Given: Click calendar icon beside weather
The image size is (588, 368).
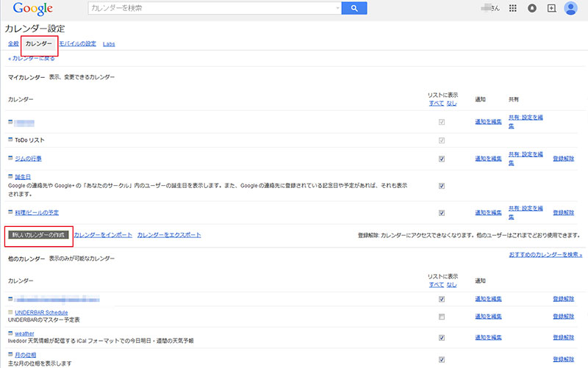Looking at the screenshot, I should point(10,333).
